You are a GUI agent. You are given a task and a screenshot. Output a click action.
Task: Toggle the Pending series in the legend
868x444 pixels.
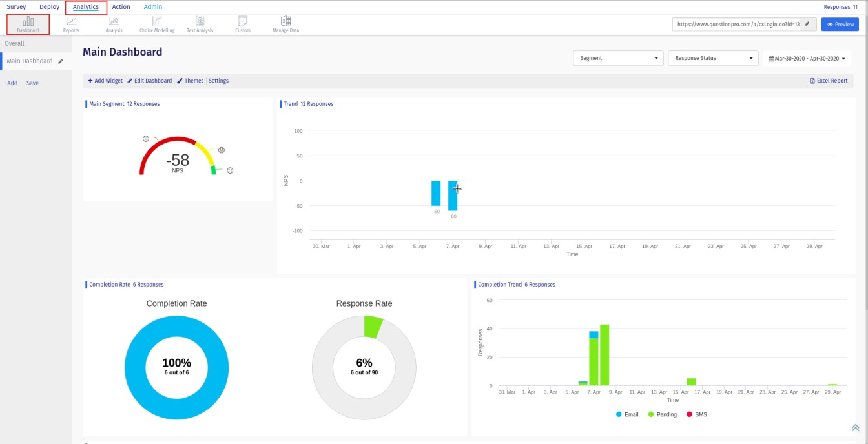[x=663, y=414]
